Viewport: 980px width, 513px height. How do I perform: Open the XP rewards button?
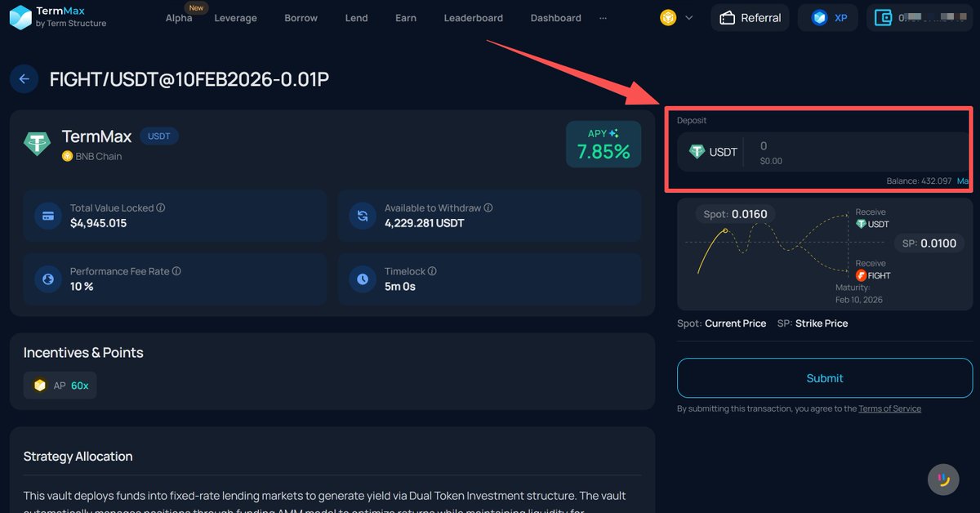tap(828, 18)
